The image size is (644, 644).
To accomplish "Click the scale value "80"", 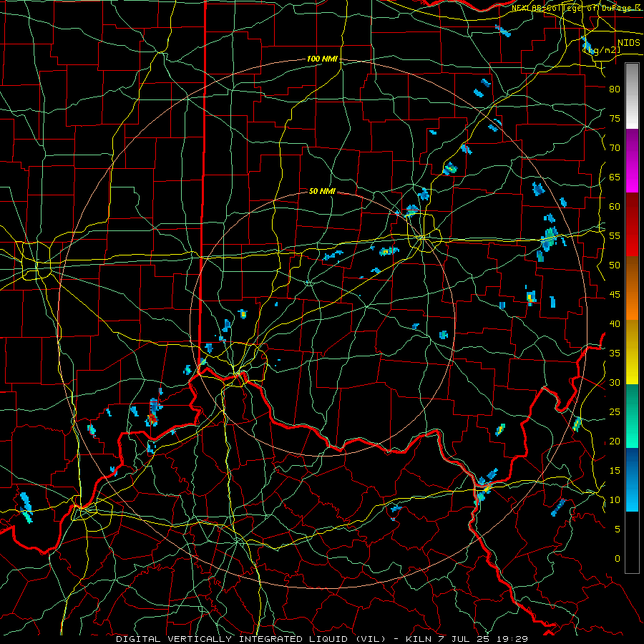I will [615, 89].
